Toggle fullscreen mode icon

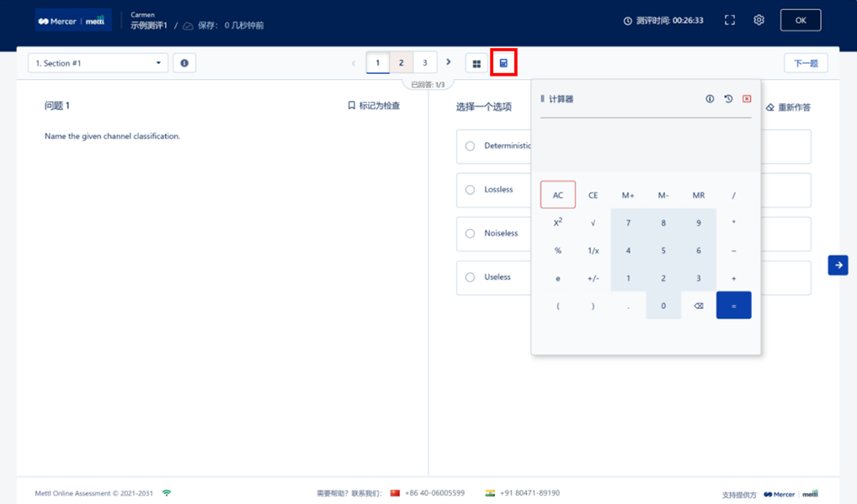[x=730, y=20]
